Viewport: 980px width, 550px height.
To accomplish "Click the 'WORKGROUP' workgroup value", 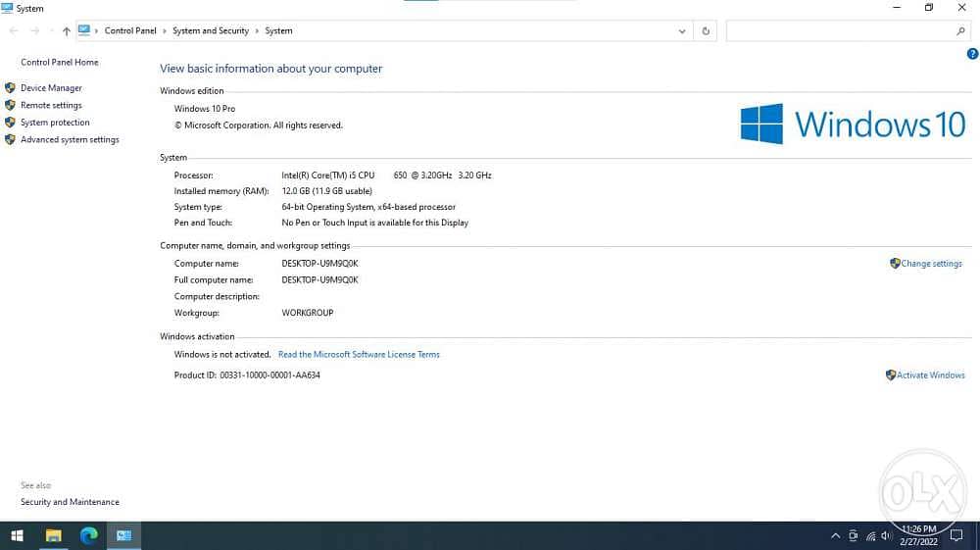I will [x=307, y=313].
